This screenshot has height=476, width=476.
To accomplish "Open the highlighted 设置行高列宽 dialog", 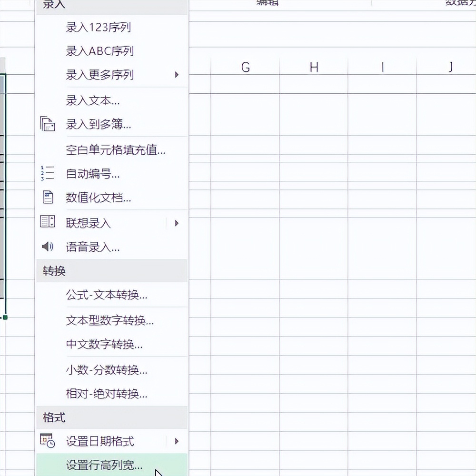I will (x=103, y=467).
